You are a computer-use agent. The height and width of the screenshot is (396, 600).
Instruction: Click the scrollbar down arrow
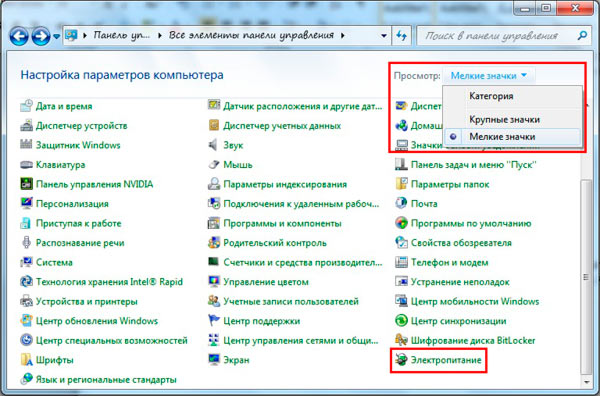tap(586, 381)
